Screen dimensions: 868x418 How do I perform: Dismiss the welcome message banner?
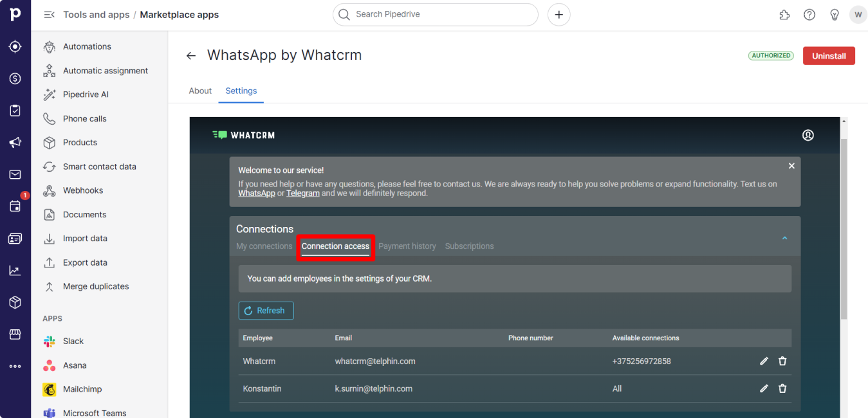[x=791, y=166]
